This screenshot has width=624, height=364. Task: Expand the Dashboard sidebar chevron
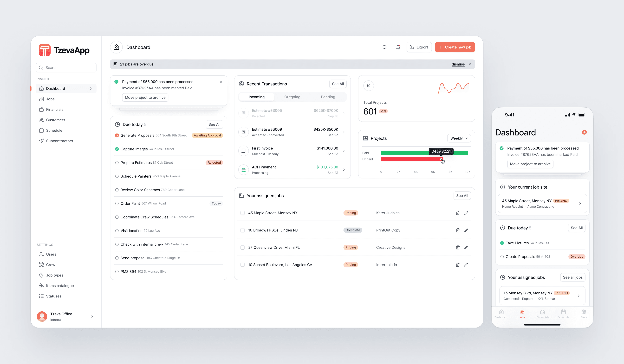point(91,89)
